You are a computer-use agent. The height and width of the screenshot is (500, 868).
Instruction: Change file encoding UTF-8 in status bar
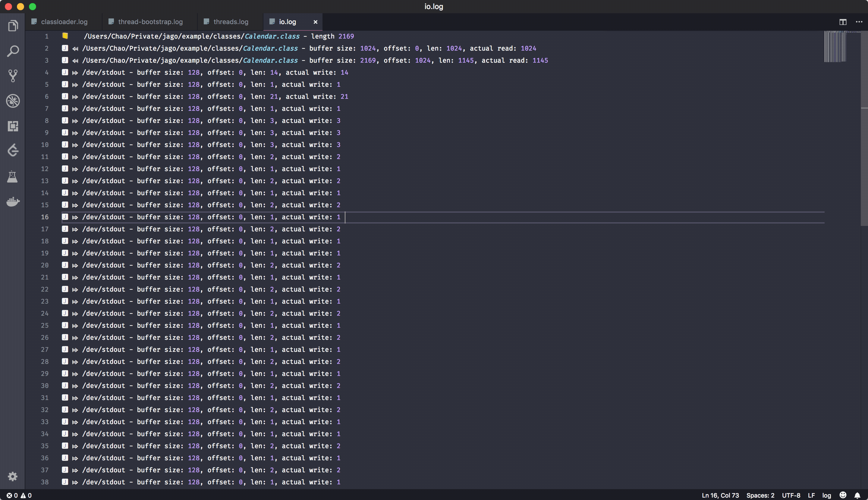click(x=791, y=495)
